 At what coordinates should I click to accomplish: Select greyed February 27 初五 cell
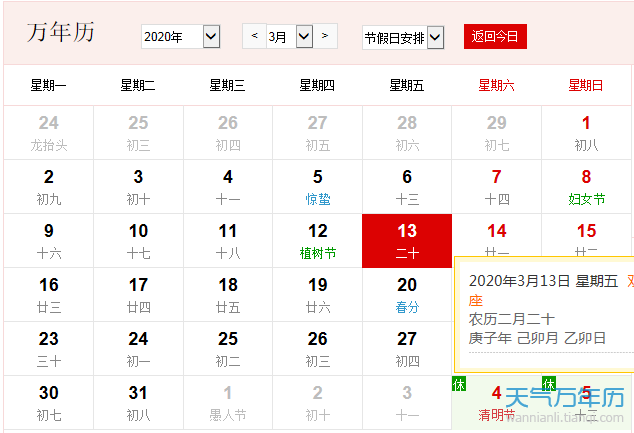coord(317,133)
